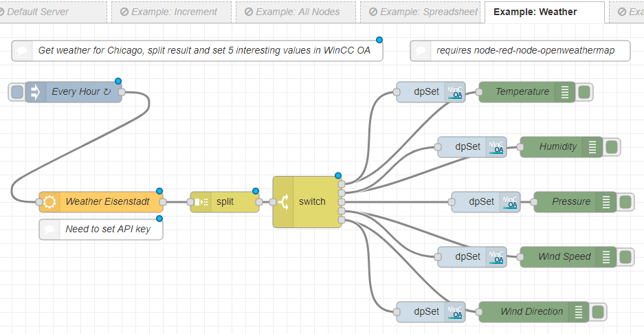644x334 pixels.
Task: Click list icon on Wind Direction debug node
Action: click(578, 312)
